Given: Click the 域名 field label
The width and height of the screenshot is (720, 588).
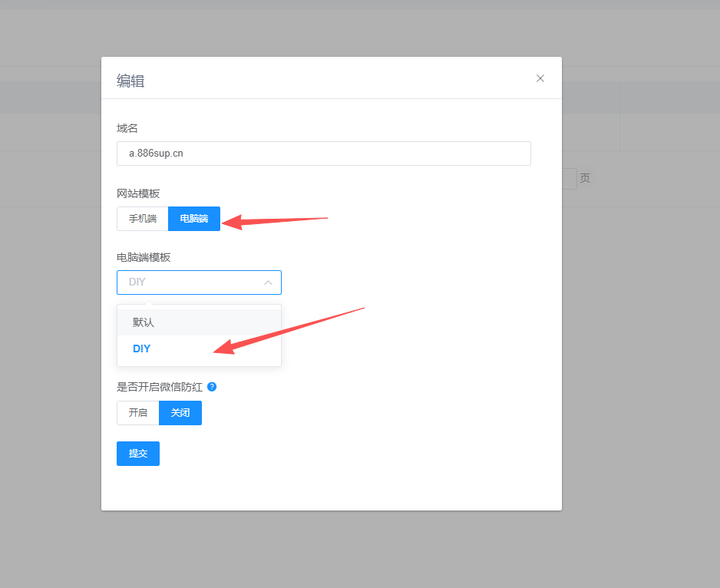Looking at the screenshot, I should pyautogui.click(x=127, y=128).
